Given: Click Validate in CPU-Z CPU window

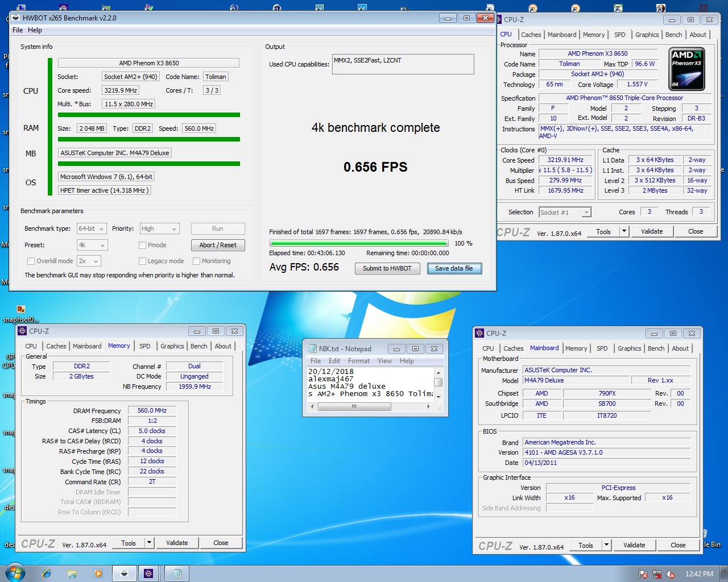Looking at the screenshot, I should click(652, 231).
